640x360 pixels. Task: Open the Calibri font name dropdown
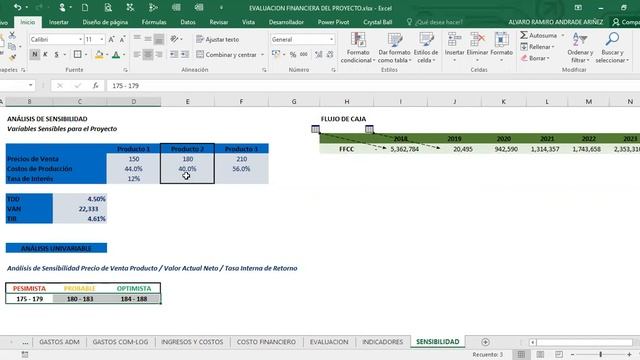coord(80,39)
